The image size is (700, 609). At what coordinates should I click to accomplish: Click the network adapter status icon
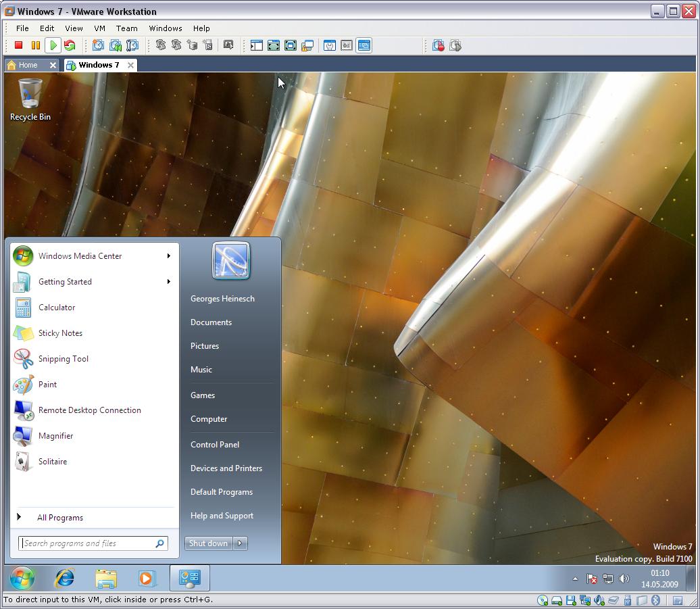point(585,600)
